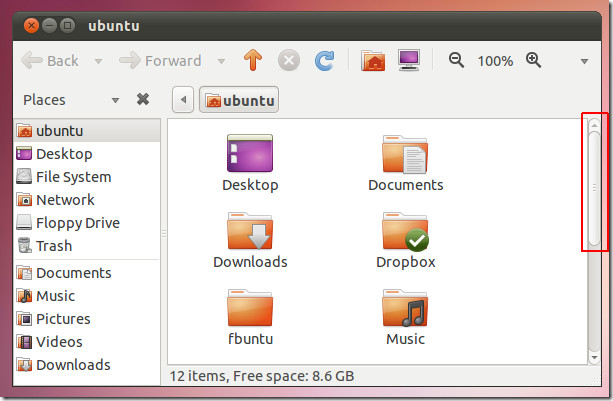Click the vertical scrollbar handle
This screenshot has height=401, width=613.
click(x=594, y=186)
